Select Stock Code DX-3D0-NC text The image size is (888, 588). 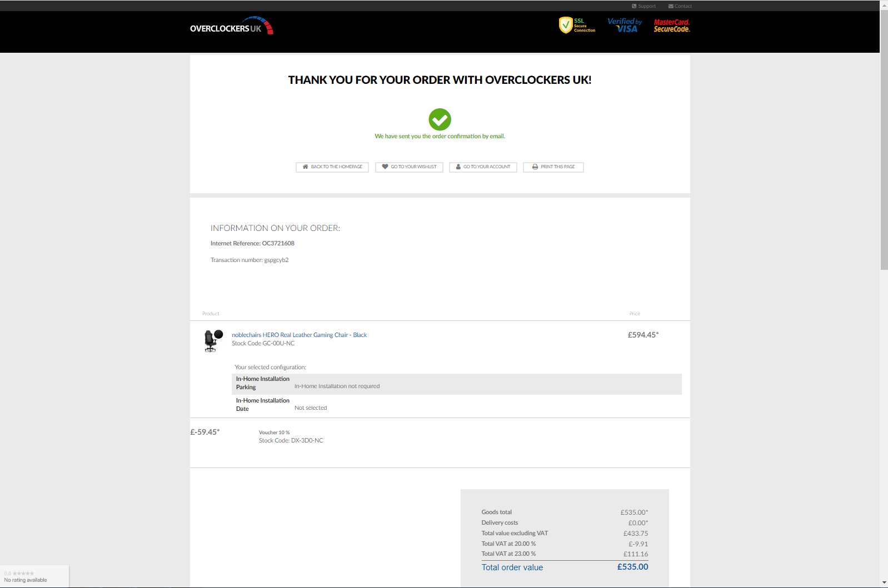pyautogui.click(x=291, y=441)
